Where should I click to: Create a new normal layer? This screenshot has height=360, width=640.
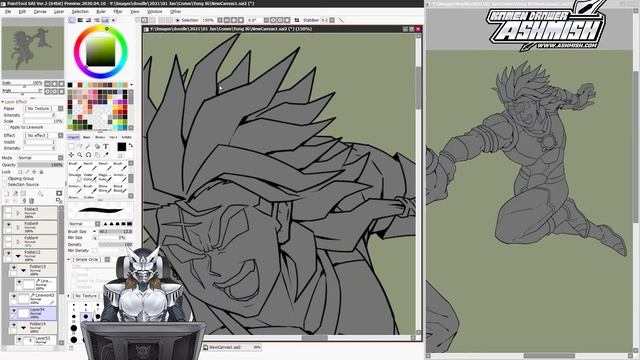pos(7,193)
